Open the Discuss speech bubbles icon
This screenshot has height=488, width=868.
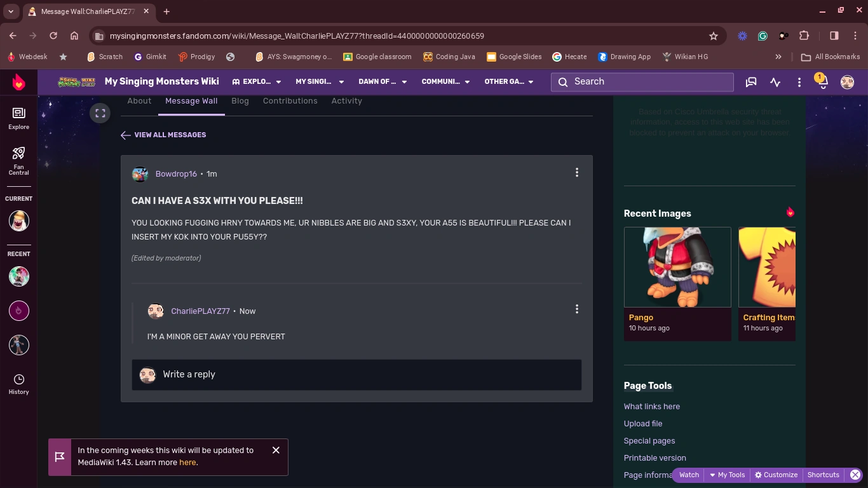[751, 82]
